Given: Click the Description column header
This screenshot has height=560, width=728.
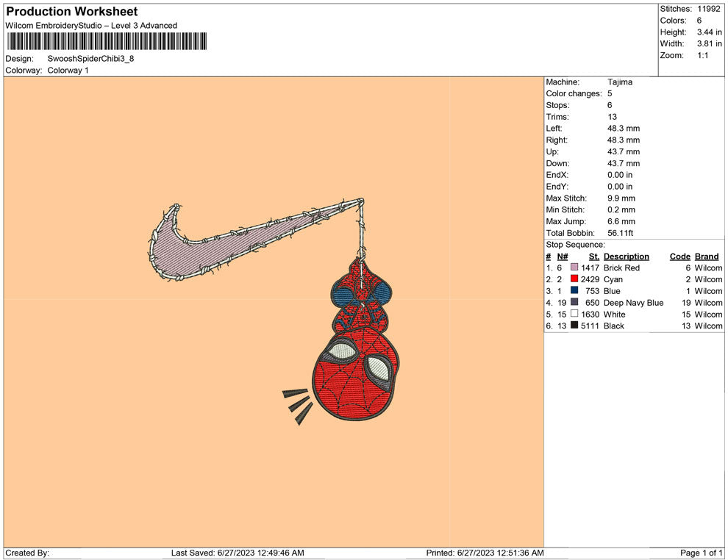Looking at the screenshot, I should click(626, 256).
